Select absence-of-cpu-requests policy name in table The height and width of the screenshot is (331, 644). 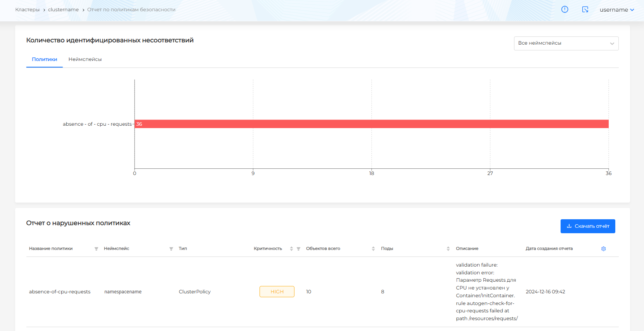click(x=60, y=292)
